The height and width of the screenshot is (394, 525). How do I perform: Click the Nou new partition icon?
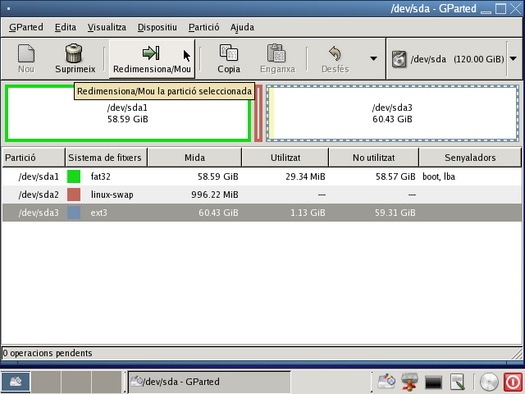(x=26, y=53)
